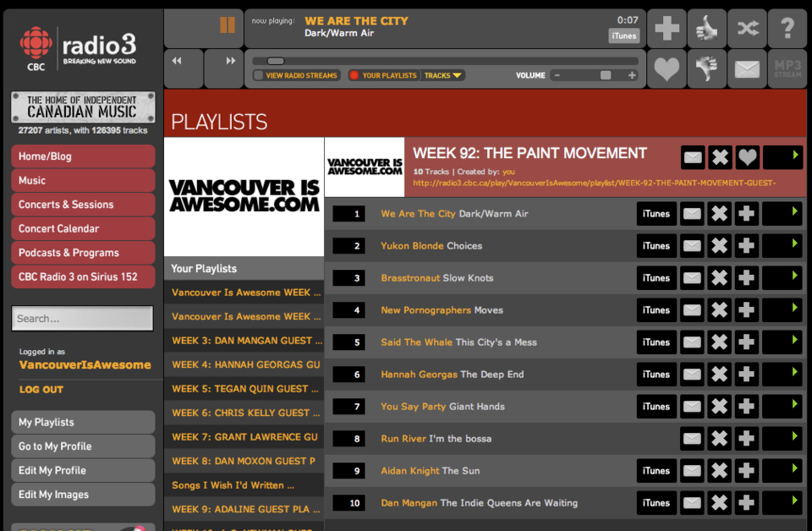Viewport: 812px width, 531px height.
Task: Click the heart icon in player controls
Action: pyautogui.click(x=667, y=68)
